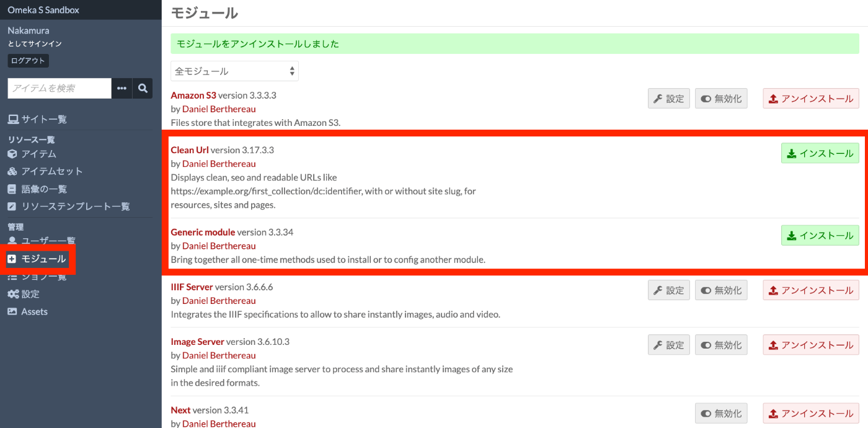Click Daniel Berthereau link under IIIF Server
868x428 pixels.
coord(219,301)
